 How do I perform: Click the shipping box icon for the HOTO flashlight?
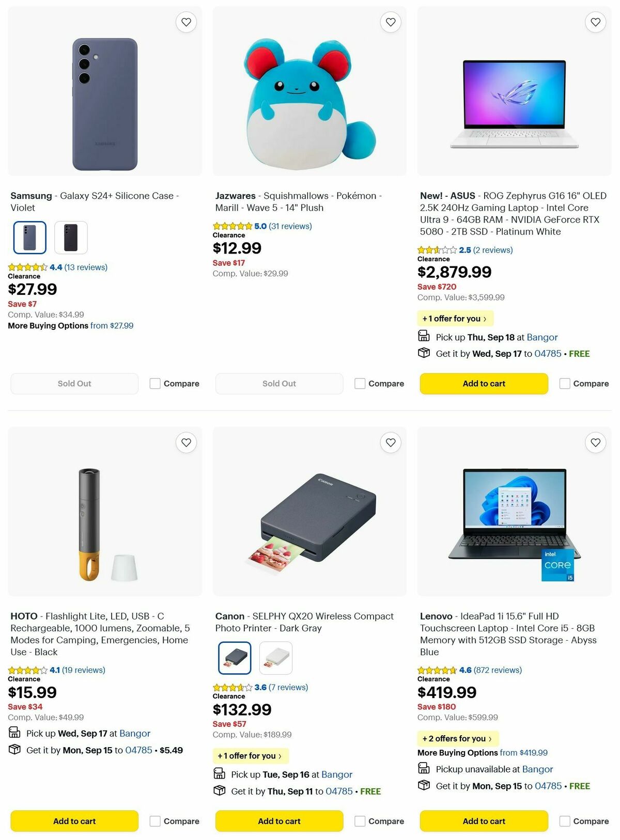pos(14,750)
